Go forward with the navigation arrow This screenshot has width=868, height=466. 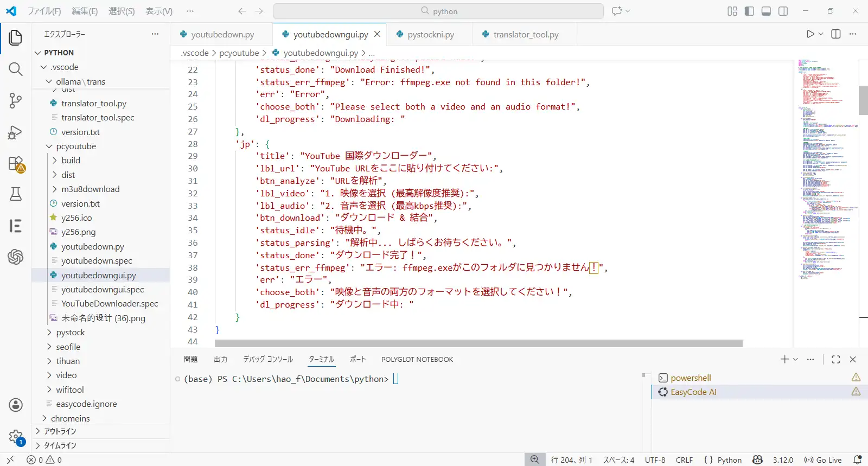click(x=259, y=11)
